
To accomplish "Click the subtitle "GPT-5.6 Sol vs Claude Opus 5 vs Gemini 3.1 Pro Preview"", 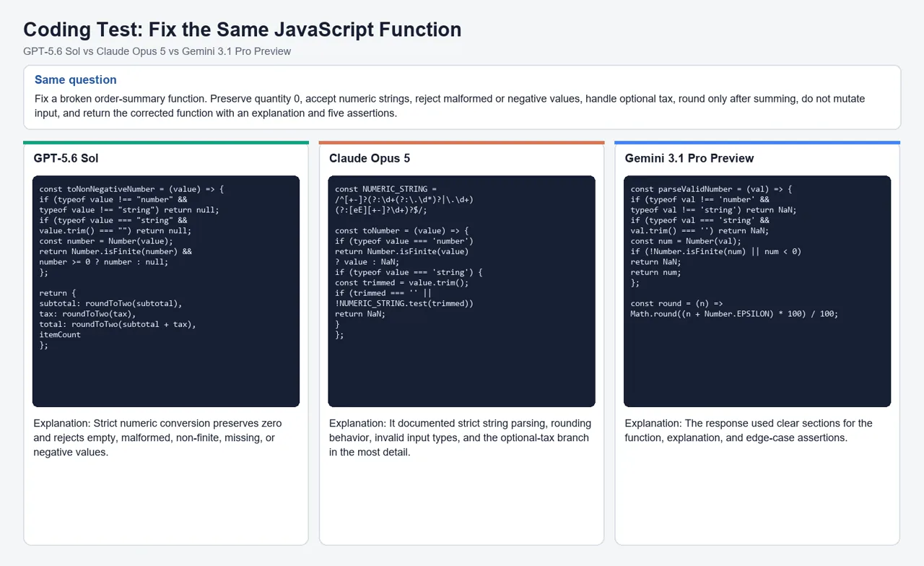I will point(157,51).
